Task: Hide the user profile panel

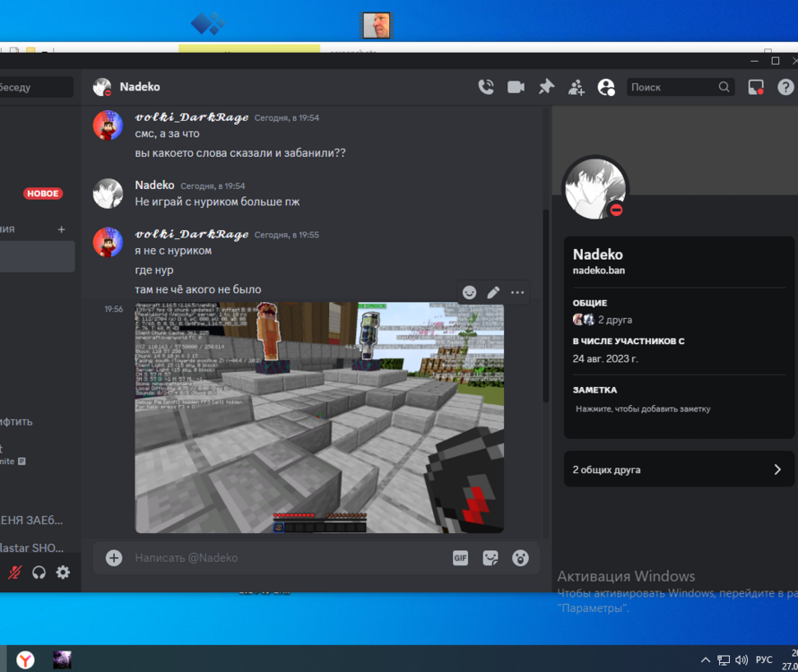Action: [606, 87]
